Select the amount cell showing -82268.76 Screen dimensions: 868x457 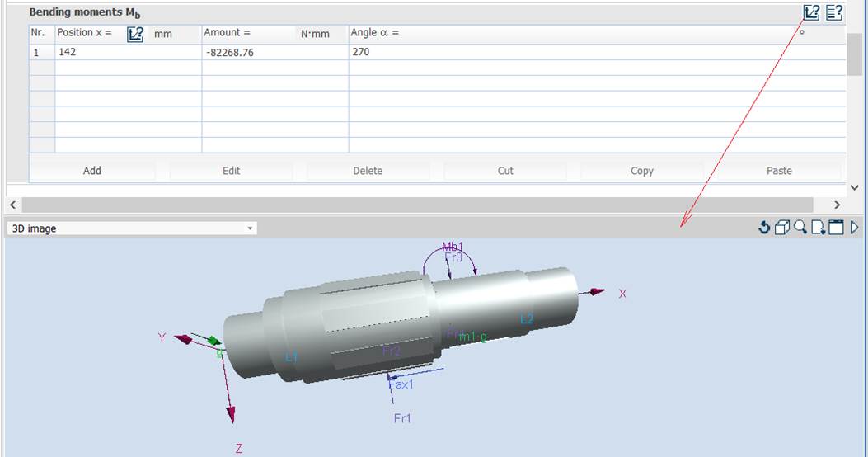(x=275, y=52)
